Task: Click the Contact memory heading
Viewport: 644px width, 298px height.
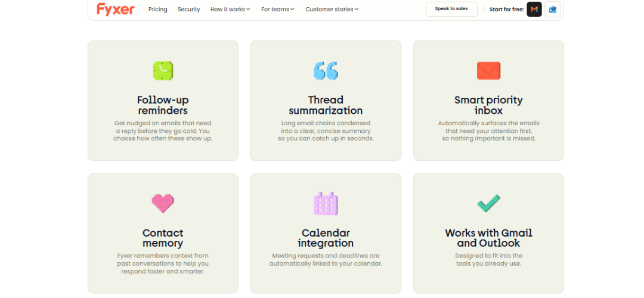Action: (163, 238)
